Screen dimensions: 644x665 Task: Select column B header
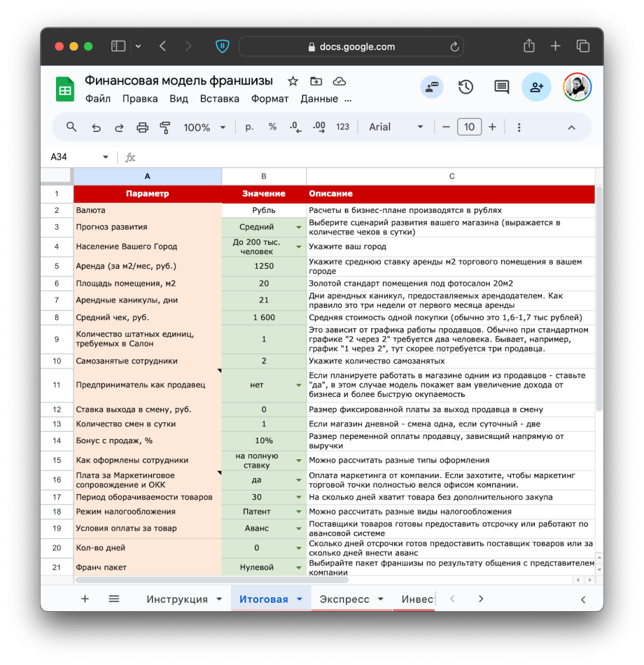point(264,176)
